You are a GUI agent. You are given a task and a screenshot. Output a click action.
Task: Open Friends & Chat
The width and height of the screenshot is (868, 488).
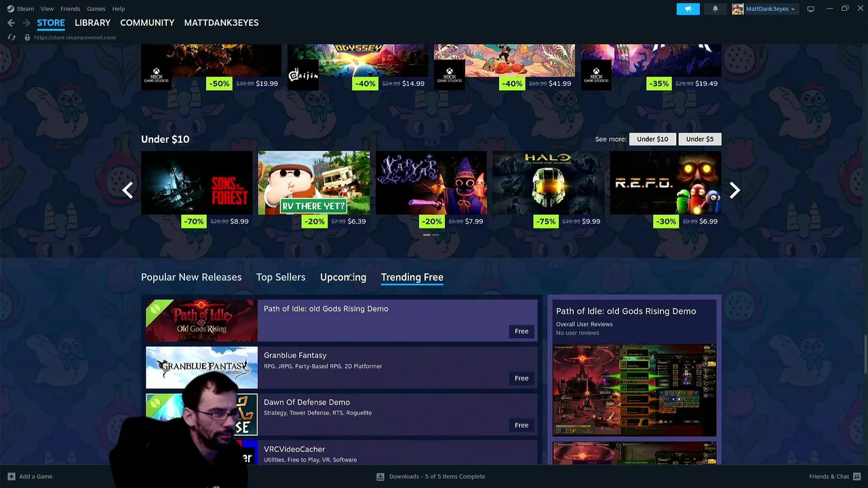[x=829, y=476]
